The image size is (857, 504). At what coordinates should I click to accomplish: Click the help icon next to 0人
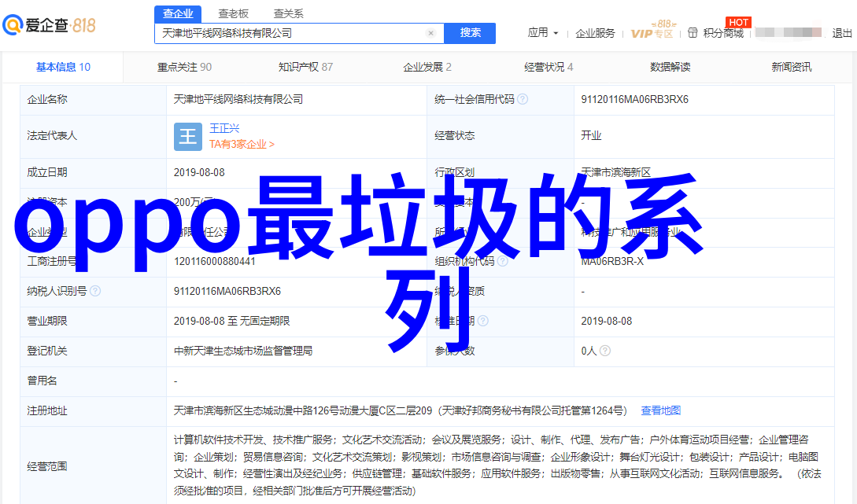coord(605,351)
